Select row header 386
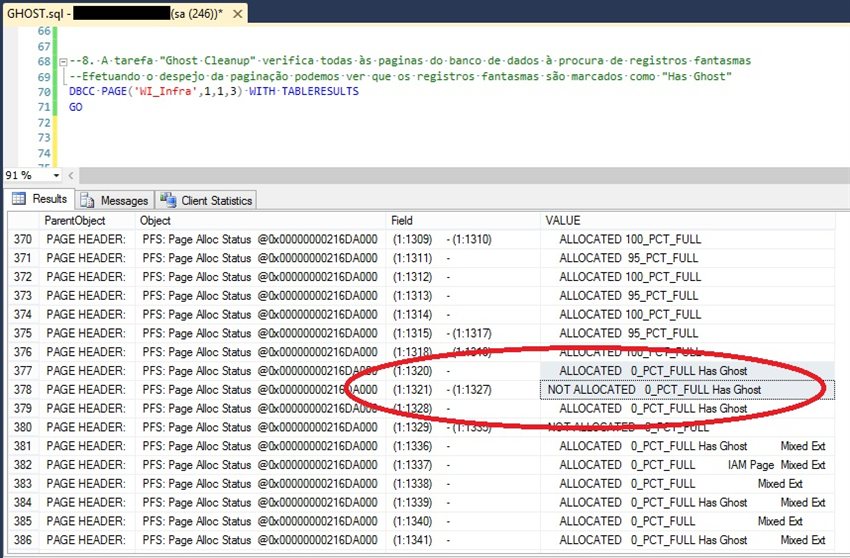Viewport: 850px width, 558px height. point(23,540)
